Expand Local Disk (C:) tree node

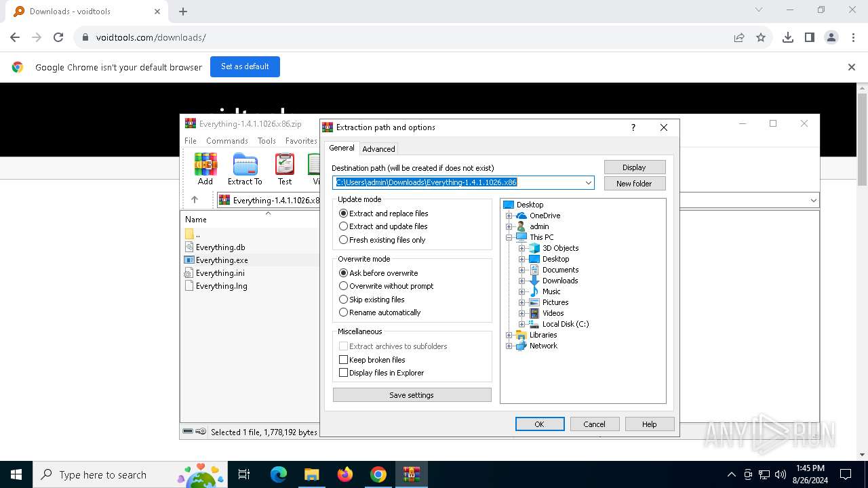point(522,324)
